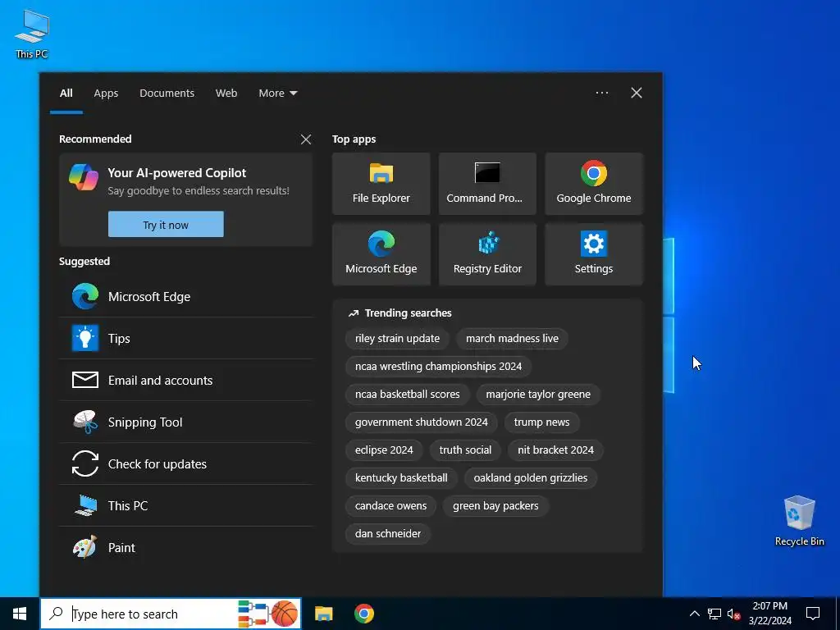The width and height of the screenshot is (840, 630).
Task: Search ncaa wrestling championships 2024
Action: [438, 367]
